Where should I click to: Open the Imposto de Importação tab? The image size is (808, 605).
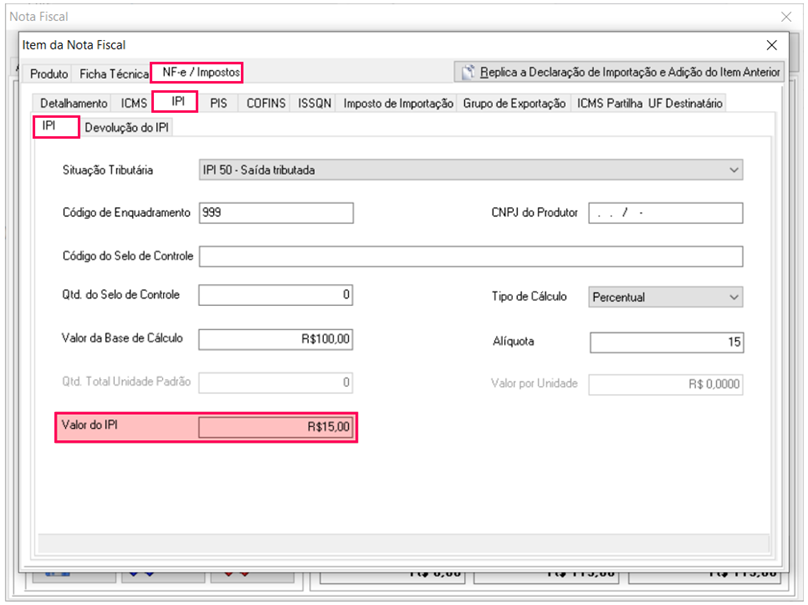[x=398, y=103]
